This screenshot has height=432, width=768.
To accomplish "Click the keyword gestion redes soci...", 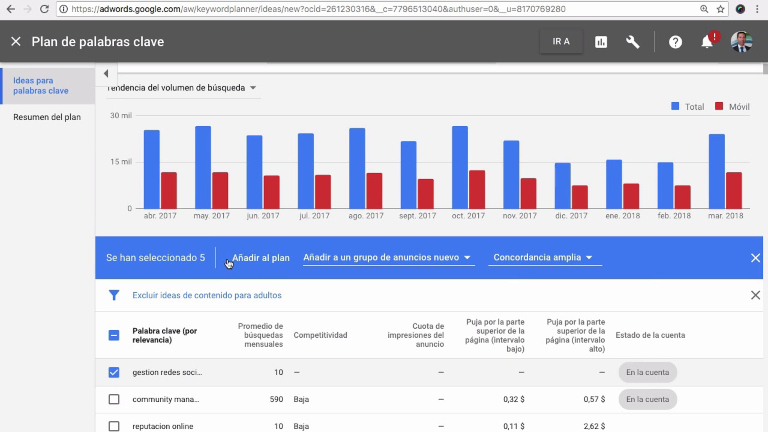I will point(167,372).
